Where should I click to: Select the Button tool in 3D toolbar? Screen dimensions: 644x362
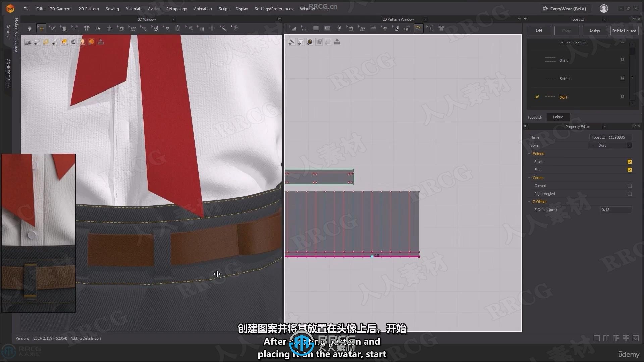coord(167,28)
